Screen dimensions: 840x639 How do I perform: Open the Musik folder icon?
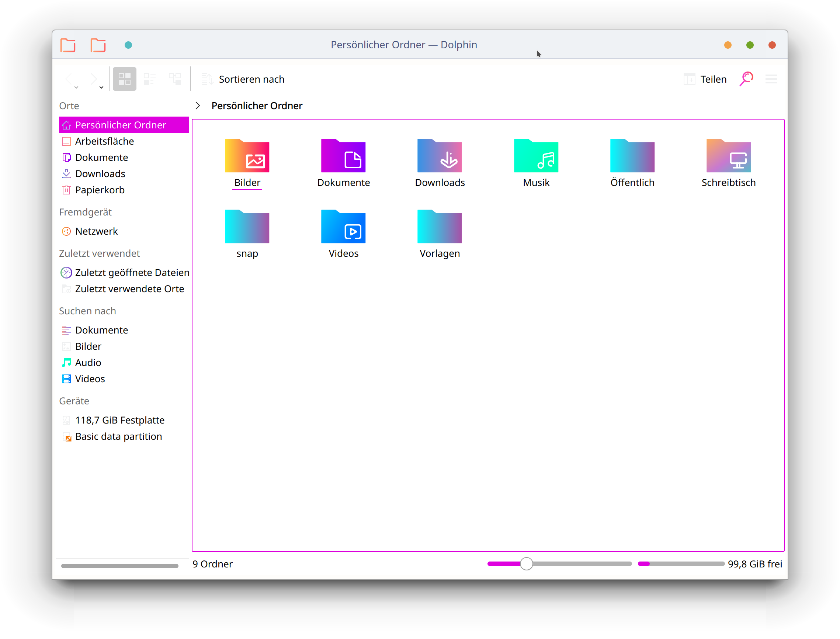point(536,156)
